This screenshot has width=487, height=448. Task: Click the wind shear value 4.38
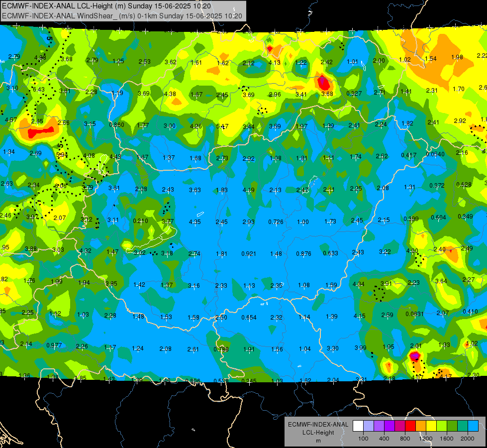[x=170, y=94]
